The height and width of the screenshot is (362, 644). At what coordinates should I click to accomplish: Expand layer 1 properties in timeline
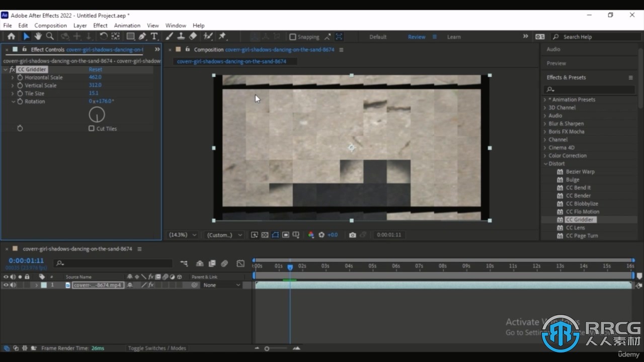(36, 285)
